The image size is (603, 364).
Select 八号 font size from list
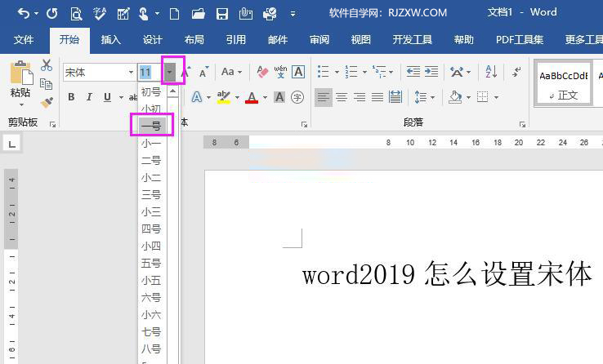[x=152, y=348]
